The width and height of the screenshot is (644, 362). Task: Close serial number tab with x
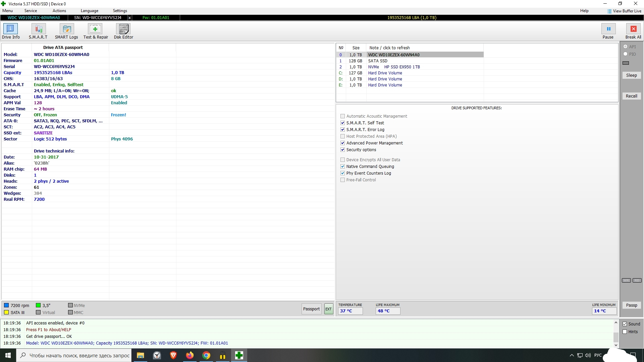[x=129, y=18]
